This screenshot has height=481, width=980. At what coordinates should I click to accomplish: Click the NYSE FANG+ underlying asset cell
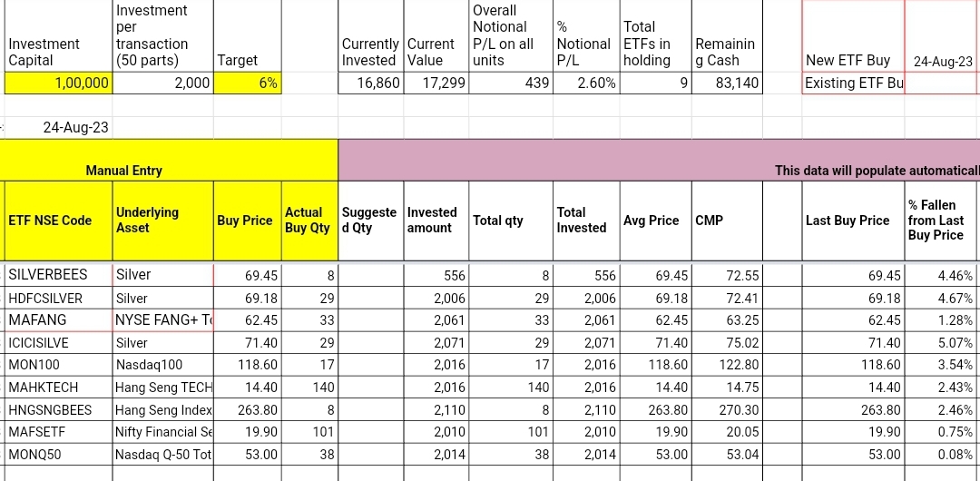pos(163,320)
